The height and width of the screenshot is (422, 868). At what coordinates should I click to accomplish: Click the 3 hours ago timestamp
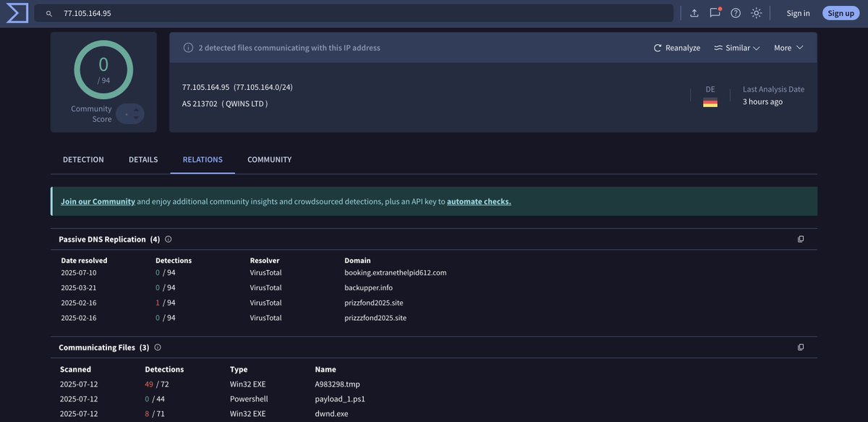click(x=762, y=101)
